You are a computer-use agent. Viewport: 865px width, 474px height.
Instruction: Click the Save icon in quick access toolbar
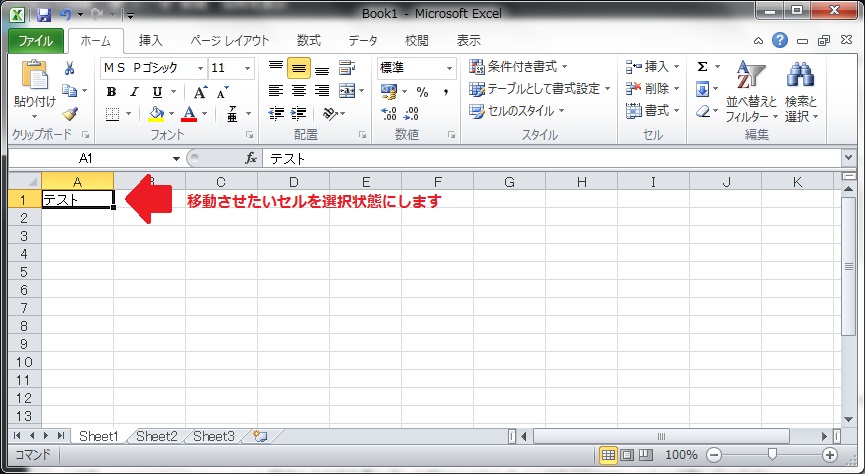[x=44, y=14]
